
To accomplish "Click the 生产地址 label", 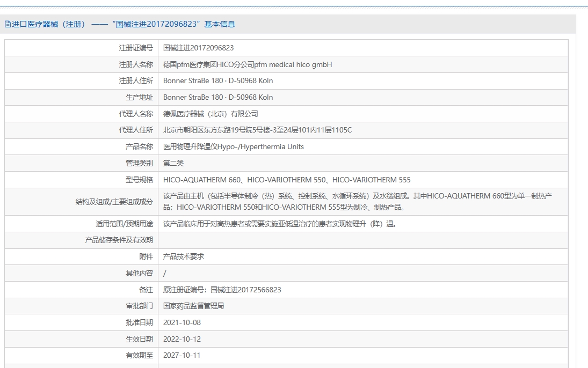I will pyautogui.click(x=139, y=98).
